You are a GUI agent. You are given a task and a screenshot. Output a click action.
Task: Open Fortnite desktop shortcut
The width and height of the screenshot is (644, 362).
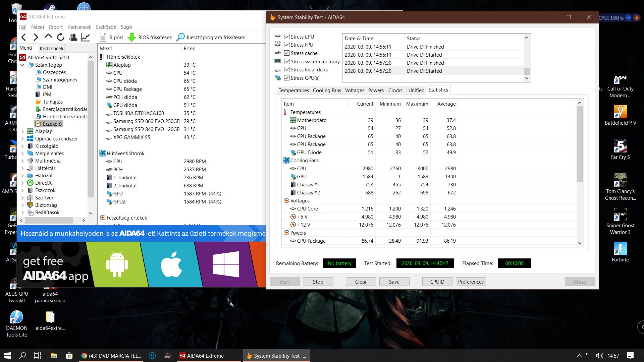pyautogui.click(x=620, y=252)
